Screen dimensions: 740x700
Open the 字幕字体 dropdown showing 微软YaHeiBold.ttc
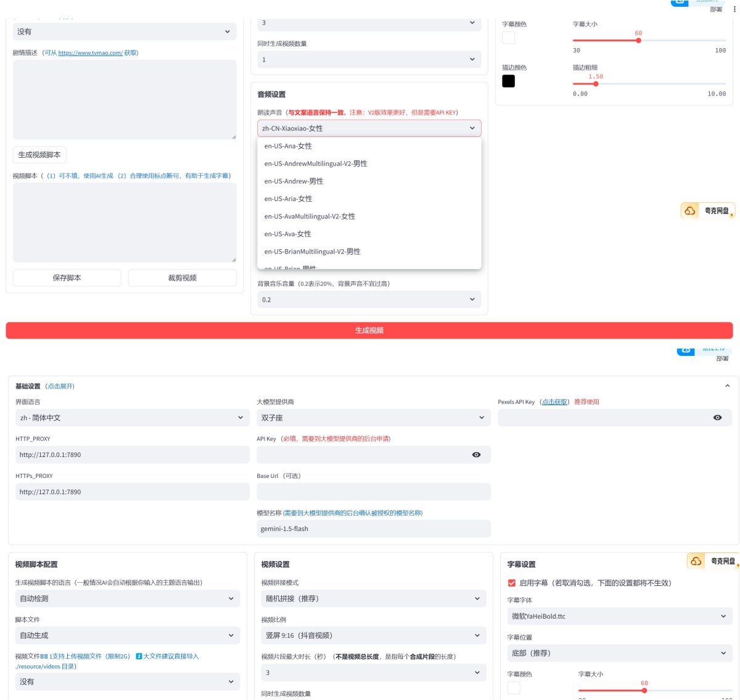point(619,616)
